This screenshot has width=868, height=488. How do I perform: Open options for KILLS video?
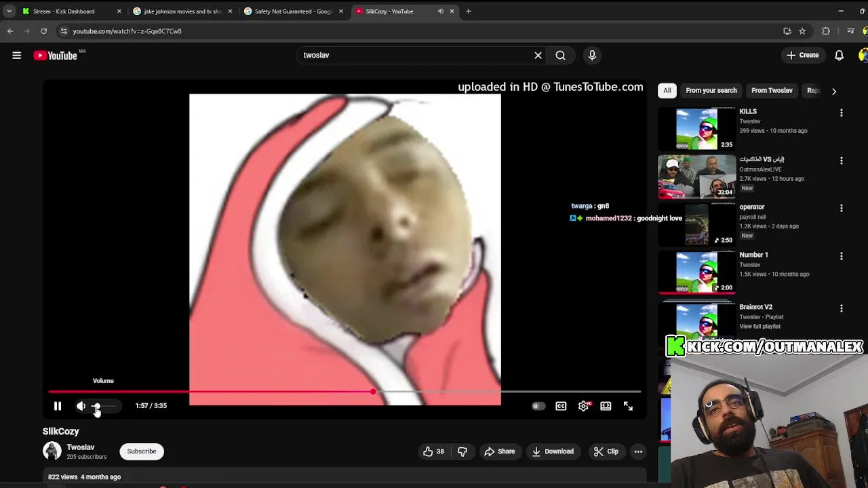842,113
